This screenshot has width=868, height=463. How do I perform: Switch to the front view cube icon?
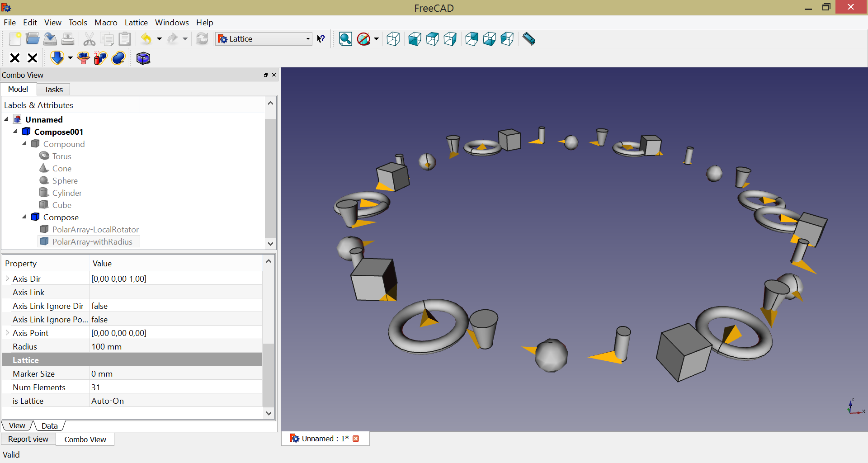click(415, 39)
